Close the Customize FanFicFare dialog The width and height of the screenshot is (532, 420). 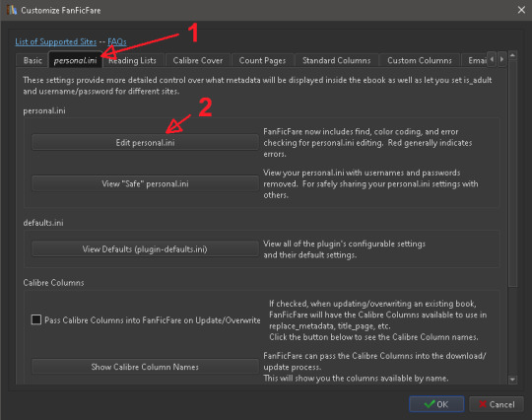[521, 10]
